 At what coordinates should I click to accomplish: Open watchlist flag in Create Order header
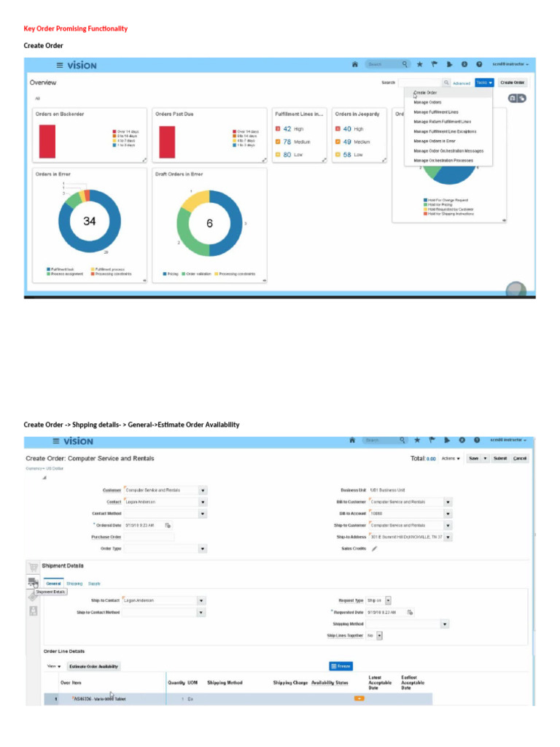[432, 440]
